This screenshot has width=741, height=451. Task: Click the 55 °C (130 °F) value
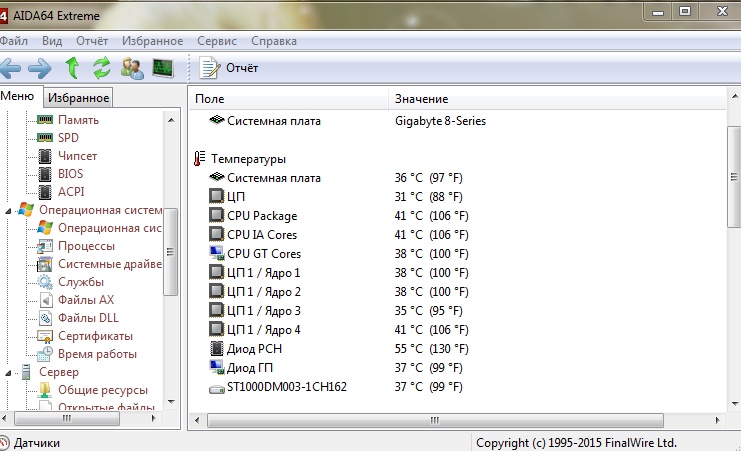[x=431, y=349]
